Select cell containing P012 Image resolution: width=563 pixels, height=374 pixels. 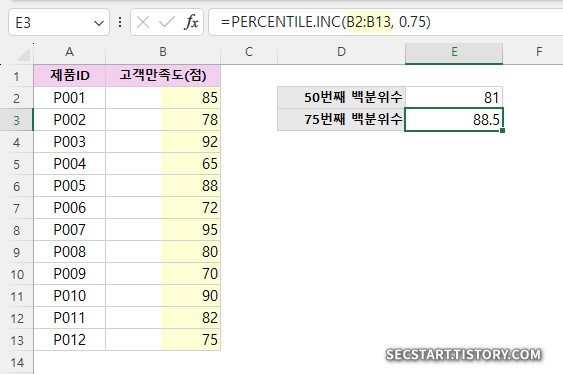pyautogui.click(x=70, y=340)
